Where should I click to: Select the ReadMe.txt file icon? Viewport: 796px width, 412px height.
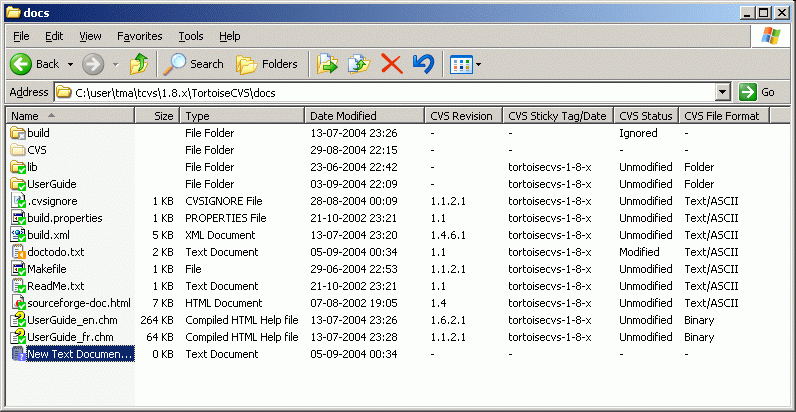point(18,286)
